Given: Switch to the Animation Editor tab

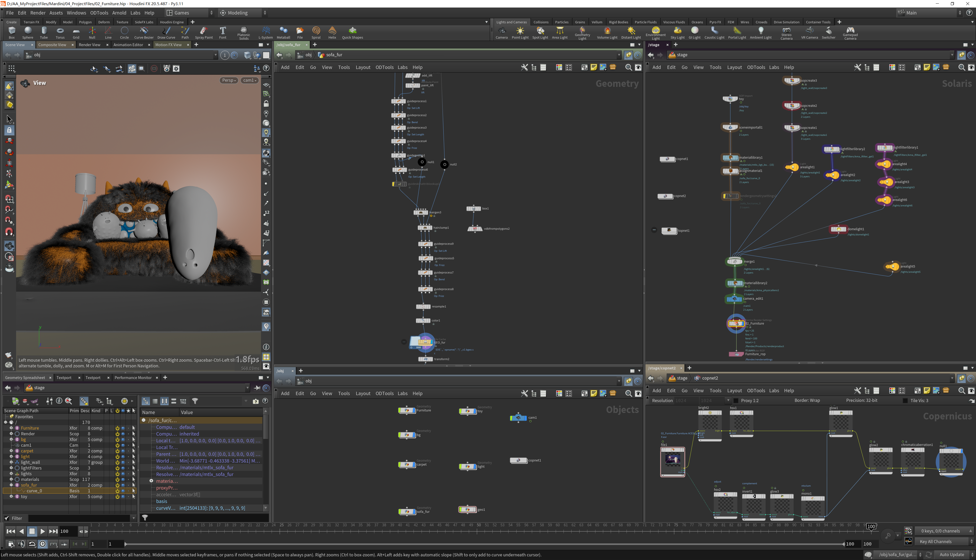Looking at the screenshot, I should (x=128, y=45).
